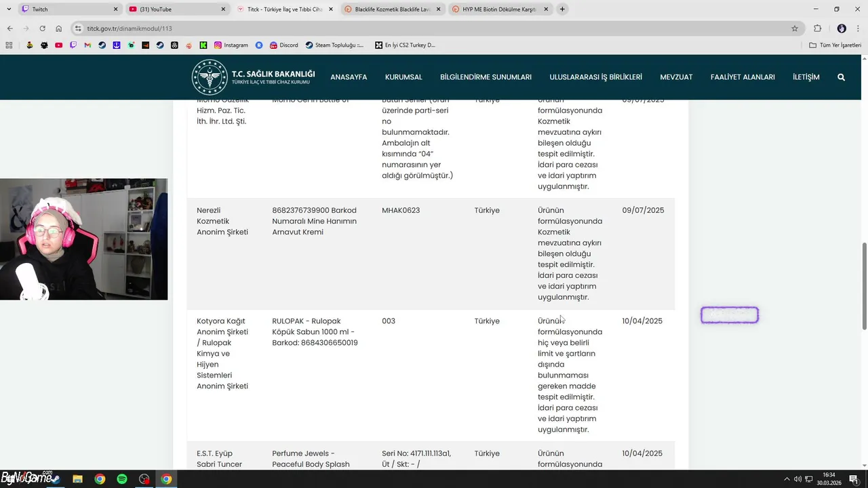
Task: Click batch number MHAK0623
Action: coord(401,210)
